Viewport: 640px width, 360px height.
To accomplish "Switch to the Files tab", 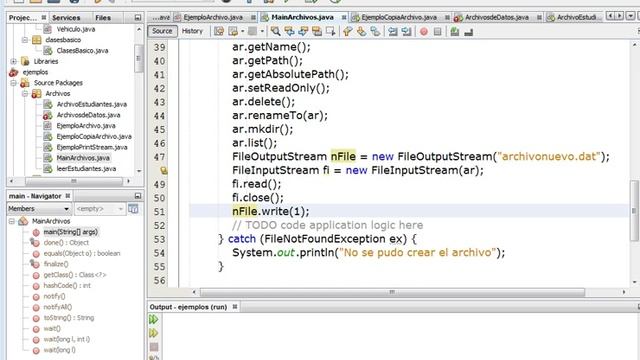I will (x=103, y=18).
